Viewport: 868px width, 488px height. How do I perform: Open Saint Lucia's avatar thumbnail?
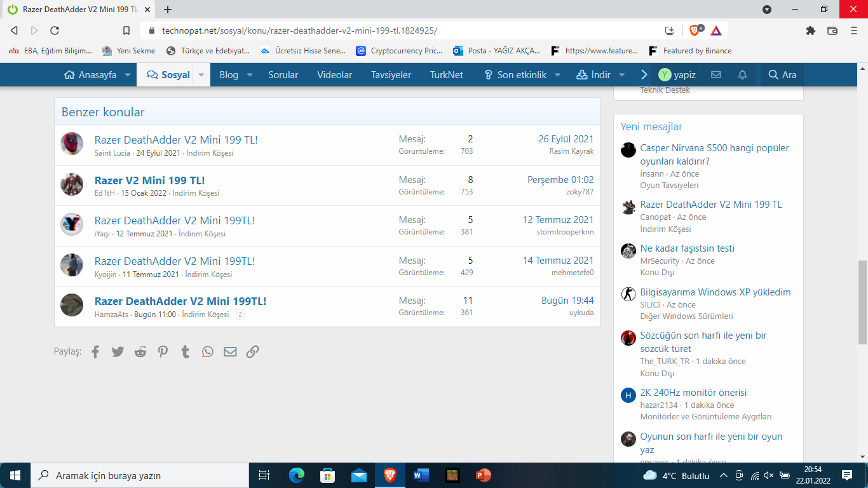[72, 144]
